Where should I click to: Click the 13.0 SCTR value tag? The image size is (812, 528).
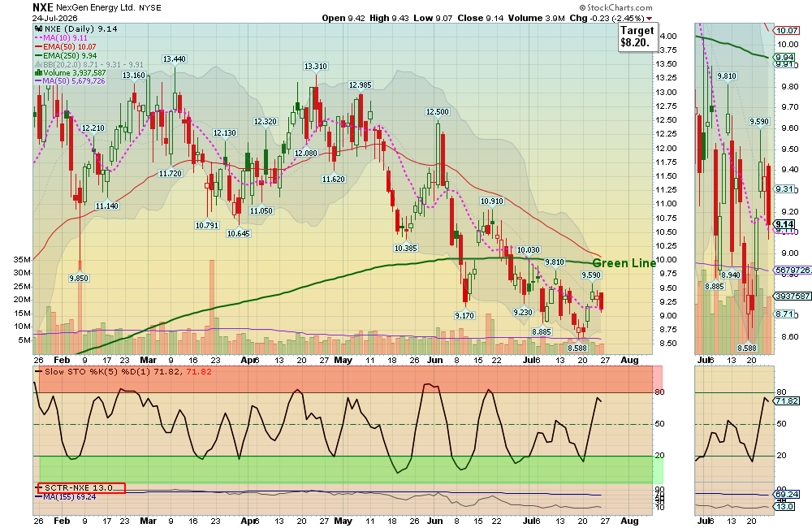coord(784,506)
